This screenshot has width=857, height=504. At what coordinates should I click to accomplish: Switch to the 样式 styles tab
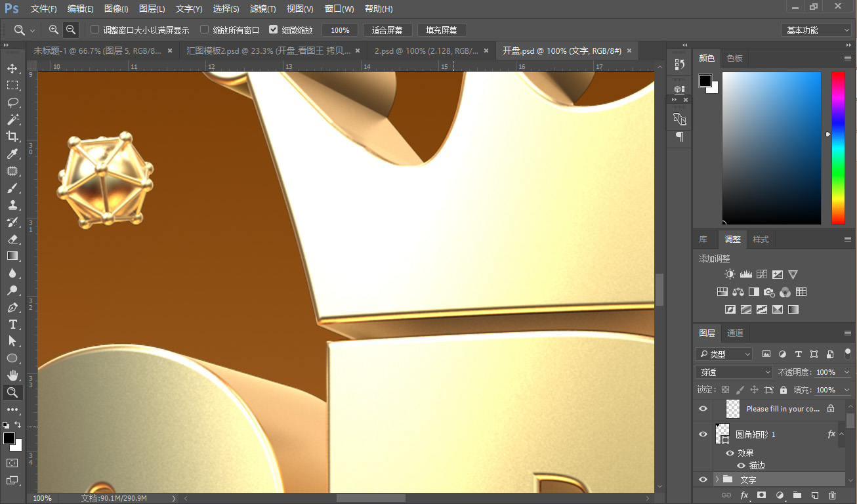coord(761,240)
